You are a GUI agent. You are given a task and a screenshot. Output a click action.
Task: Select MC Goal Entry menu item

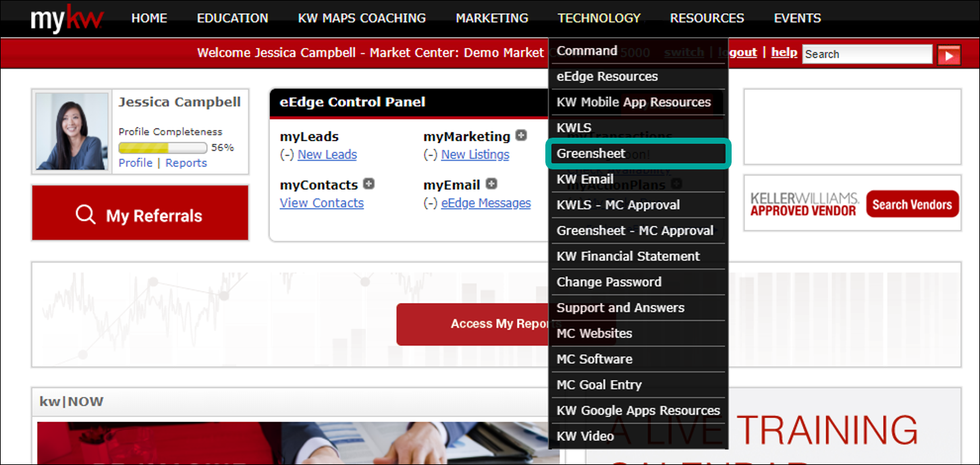coord(638,384)
